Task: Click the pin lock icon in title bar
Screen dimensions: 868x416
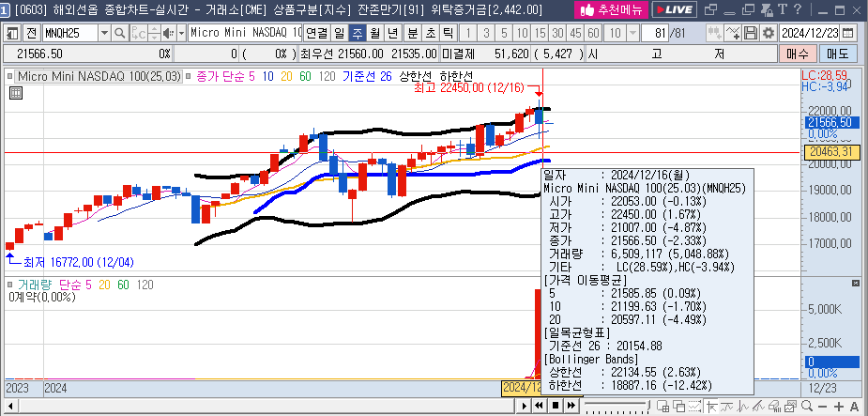Action: point(769,9)
